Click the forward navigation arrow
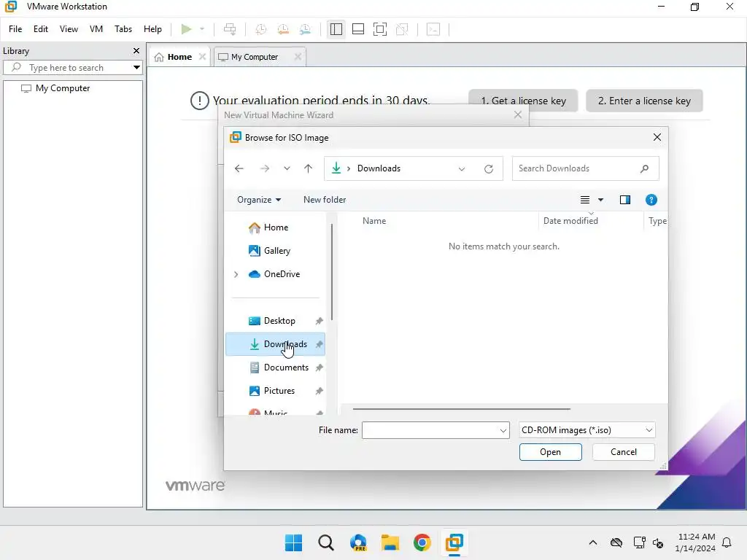 (265, 168)
